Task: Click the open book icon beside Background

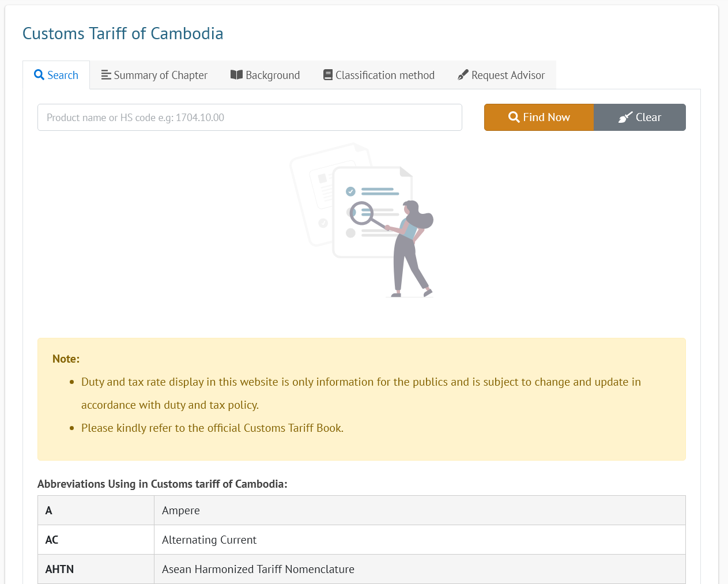Action: click(236, 75)
